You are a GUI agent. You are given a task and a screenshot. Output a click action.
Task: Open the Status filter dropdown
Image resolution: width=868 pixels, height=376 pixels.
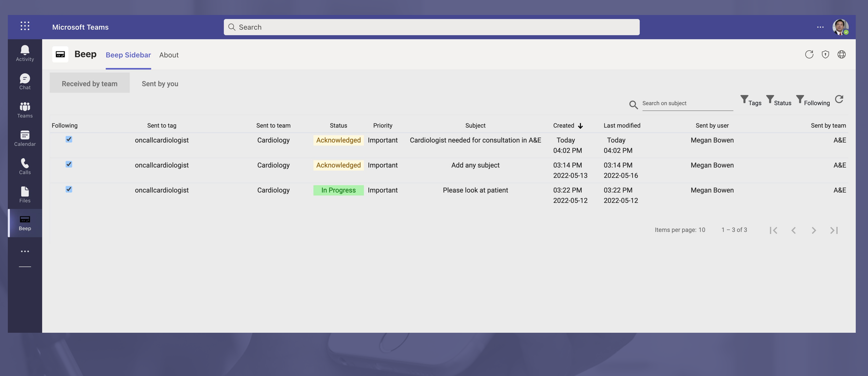[779, 101]
